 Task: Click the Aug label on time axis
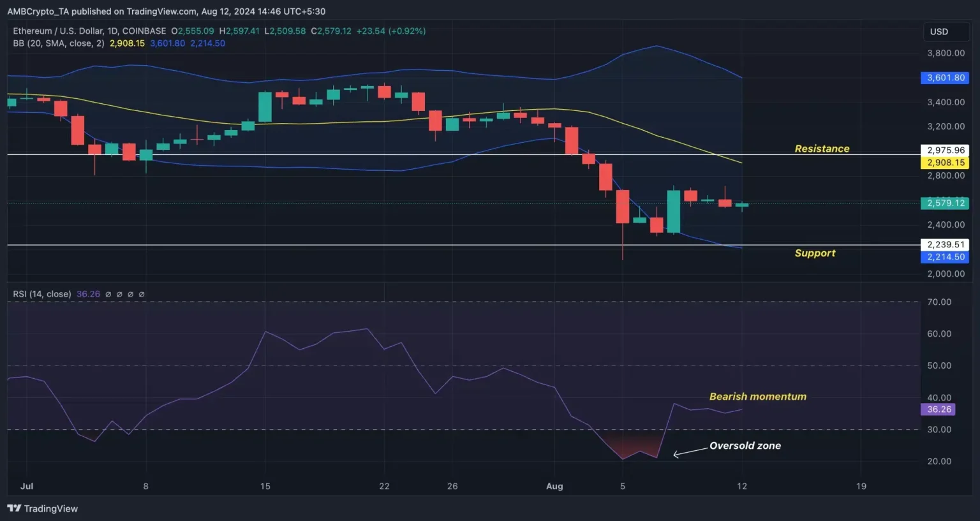click(554, 486)
